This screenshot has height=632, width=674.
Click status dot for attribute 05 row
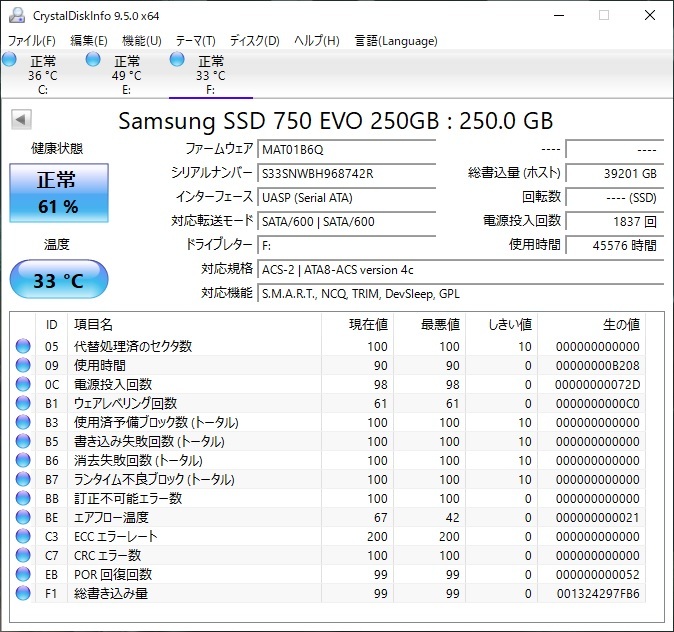tap(23, 346)
